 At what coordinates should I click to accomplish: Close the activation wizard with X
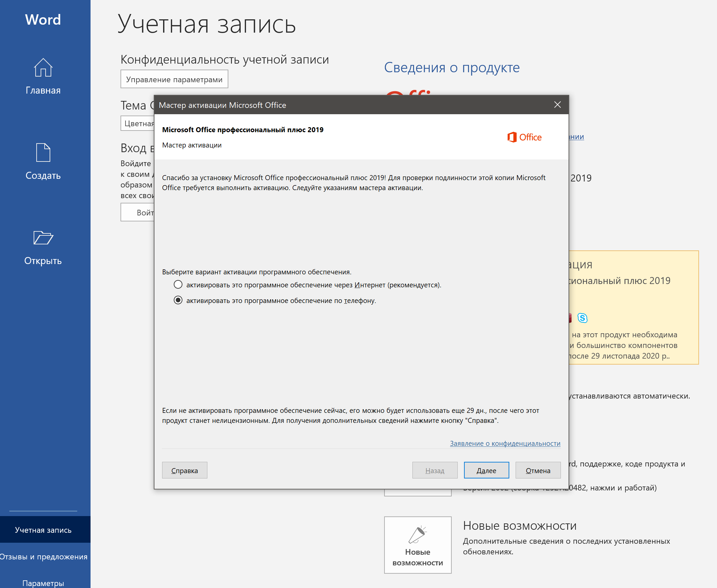click(557, 105)
